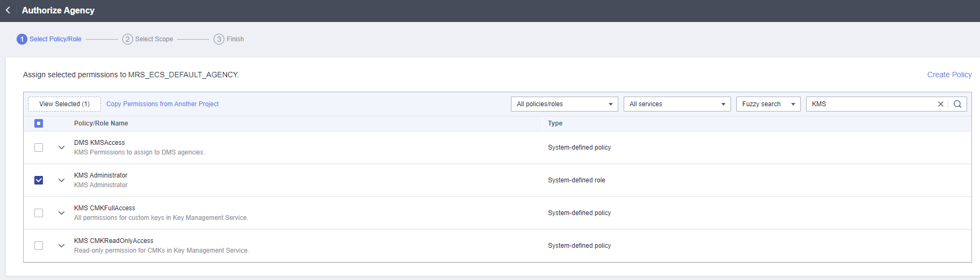Expand details of DMS KMSAccess row

tap(61, 148)
